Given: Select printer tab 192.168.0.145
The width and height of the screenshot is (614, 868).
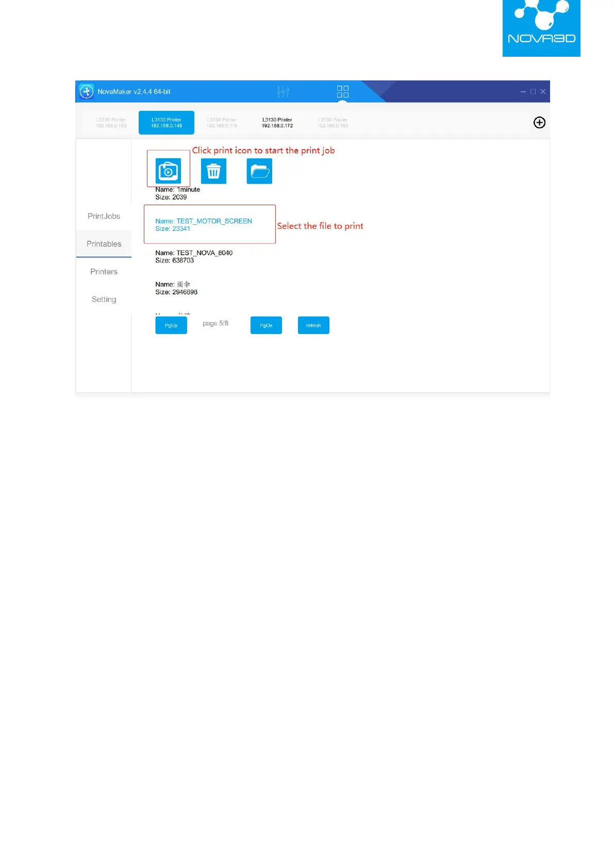Looking at the screenshot, I should point(167,123).
